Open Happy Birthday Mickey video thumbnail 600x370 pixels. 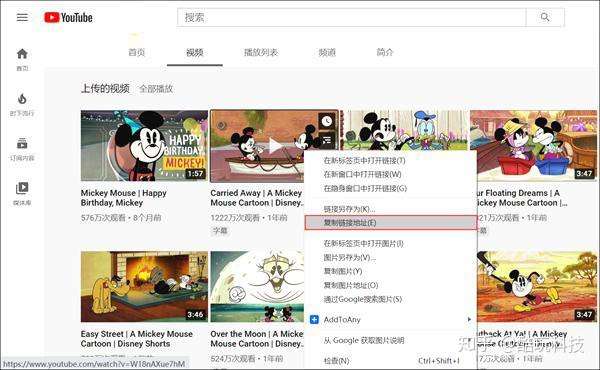(144, 146)
